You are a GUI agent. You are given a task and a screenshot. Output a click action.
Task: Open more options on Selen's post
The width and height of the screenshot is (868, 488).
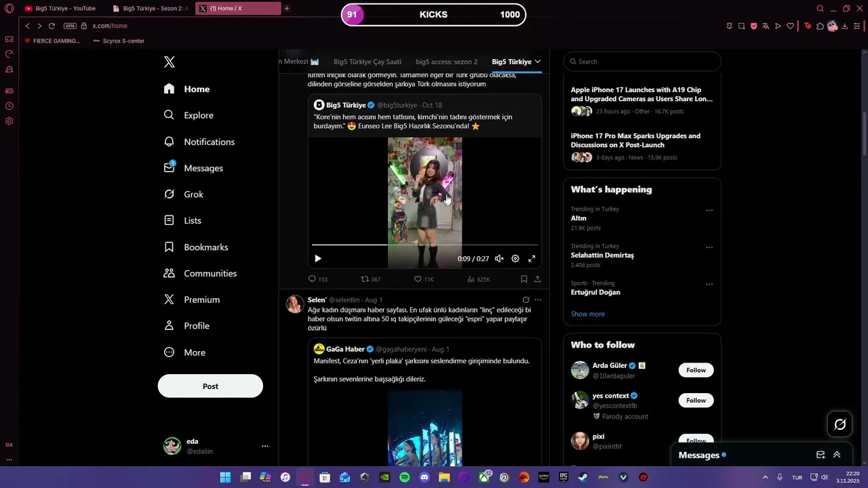pyautogui.click(x=538, y=300)
